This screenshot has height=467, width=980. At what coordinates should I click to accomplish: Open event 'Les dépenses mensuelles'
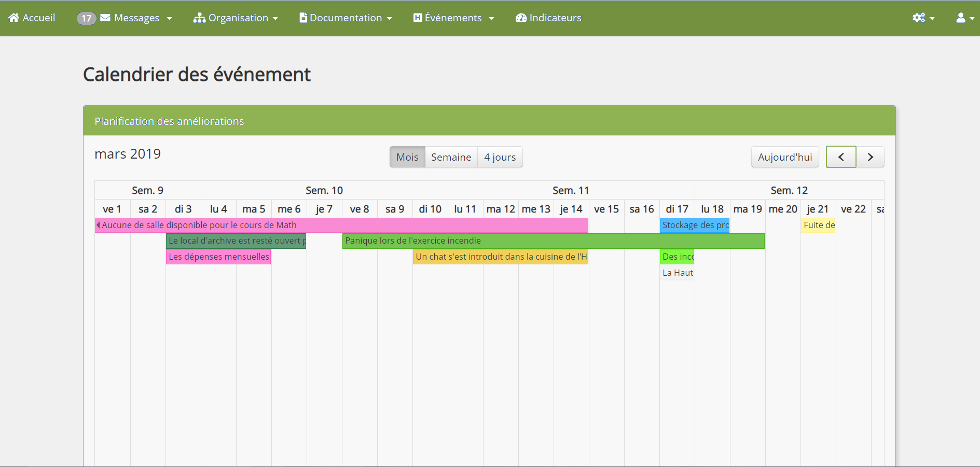[218, 257]
